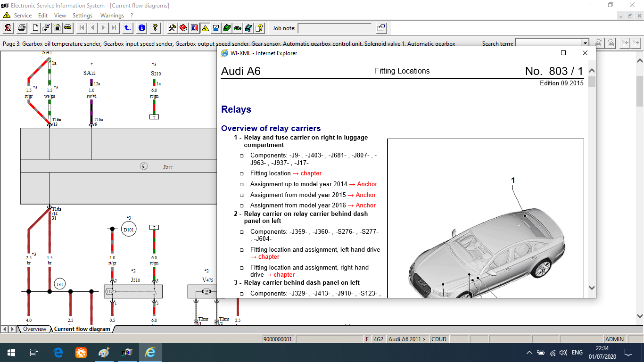The image size is (644, 362).
Task: Open the Search term dropdown arrow
Action: point(585,43)
